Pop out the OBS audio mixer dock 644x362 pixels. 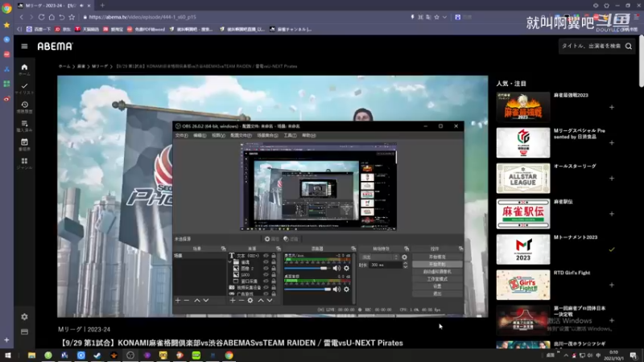click(x=353, y=249)
